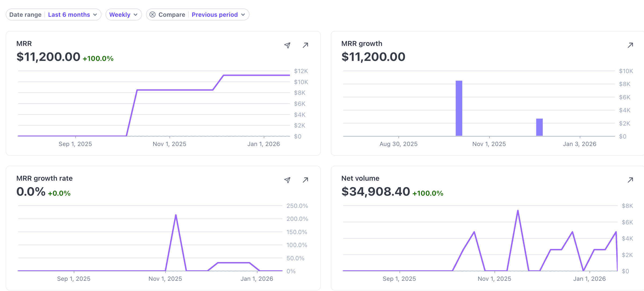Click the MRR growth rate title
This screenshot has height=291, width=644.
coord(44,178)
